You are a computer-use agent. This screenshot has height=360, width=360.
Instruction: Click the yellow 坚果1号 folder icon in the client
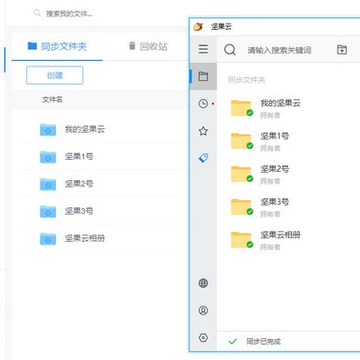(x=241, y=141)
